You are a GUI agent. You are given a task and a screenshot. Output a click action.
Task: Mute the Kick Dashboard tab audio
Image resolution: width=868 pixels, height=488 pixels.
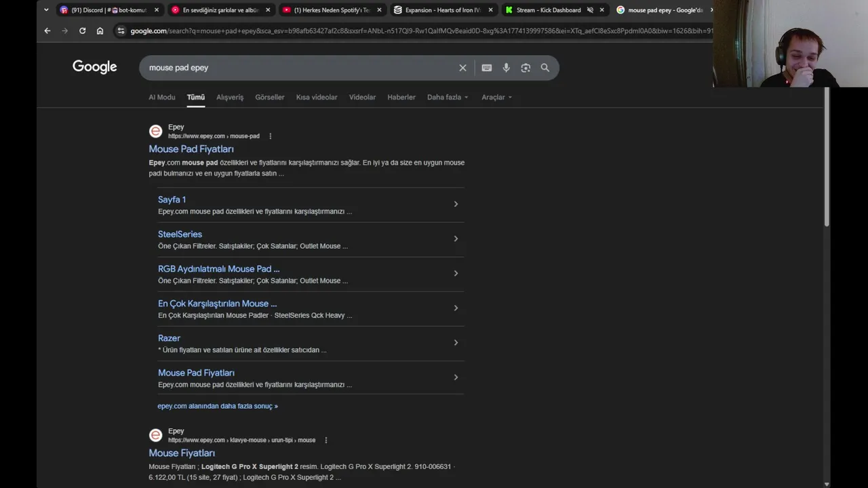pyautogui.click(x=590, y=10)
